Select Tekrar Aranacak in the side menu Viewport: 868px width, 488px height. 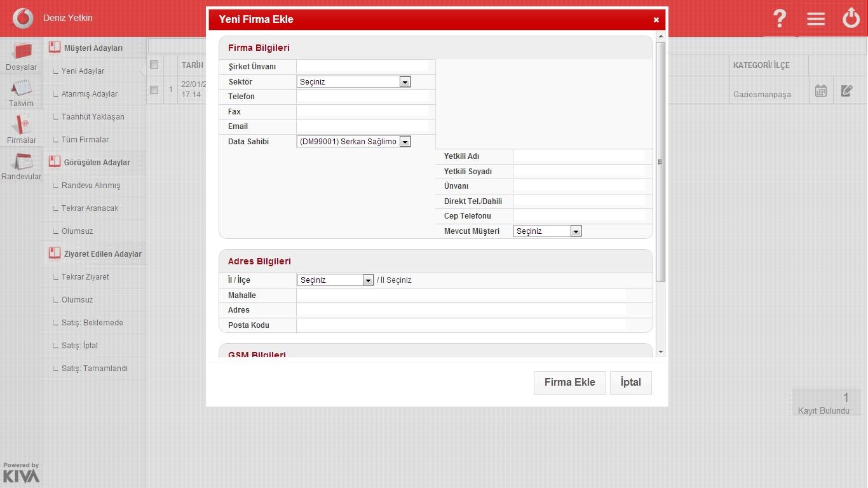click(90, 208)
